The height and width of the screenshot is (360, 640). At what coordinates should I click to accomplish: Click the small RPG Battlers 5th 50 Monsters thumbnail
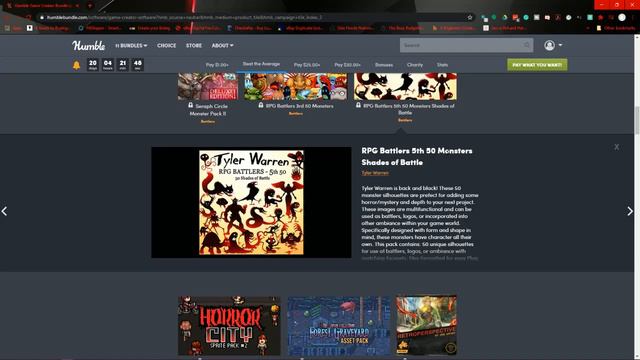pos(405,87)
